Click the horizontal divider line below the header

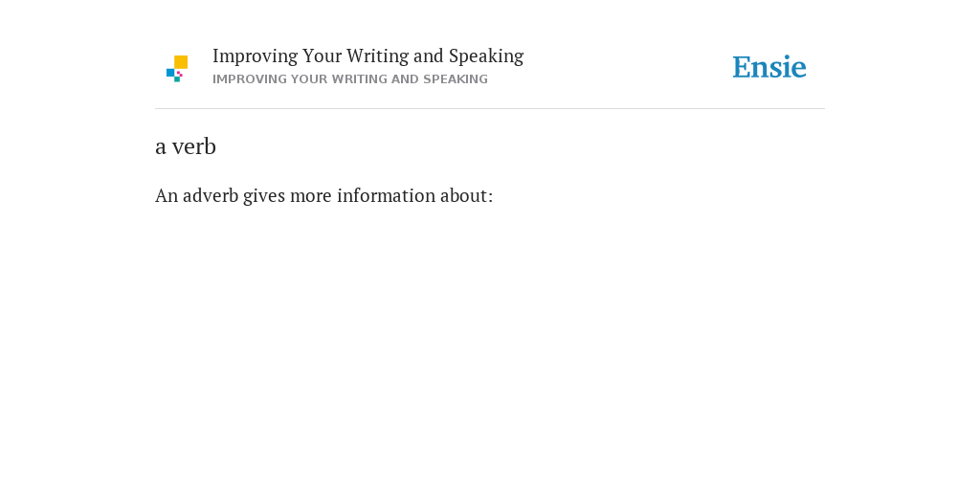pyautogui.click(x=490, y=109)
